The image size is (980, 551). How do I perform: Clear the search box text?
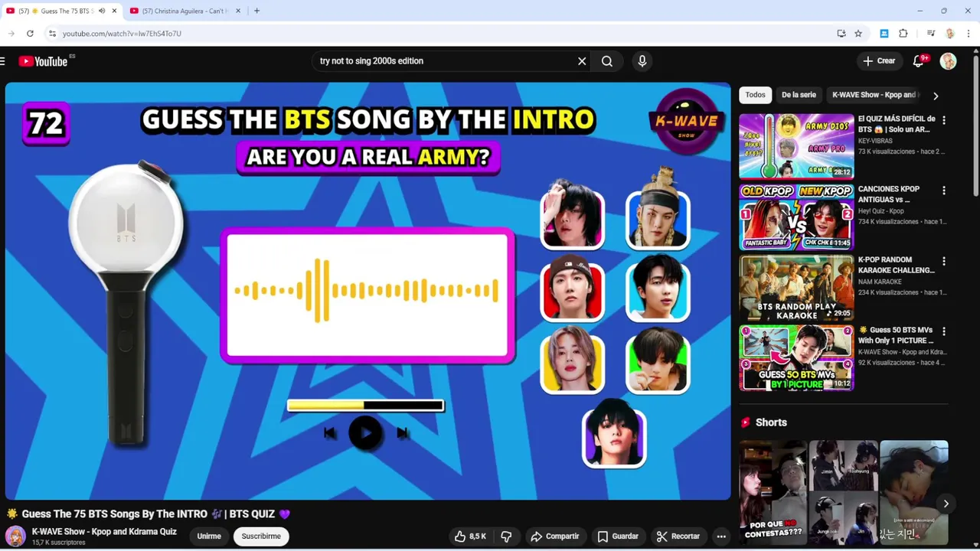(582, 61)
